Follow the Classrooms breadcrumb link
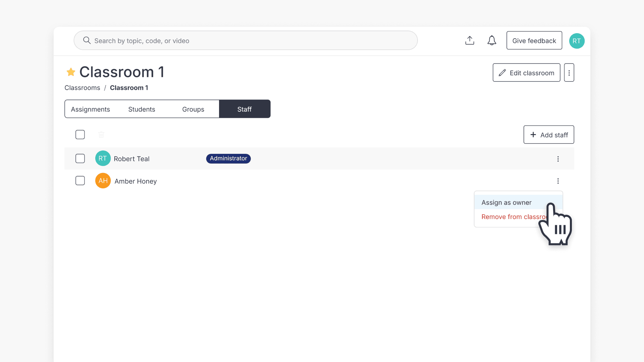Viewport: 644px width, 362px height. click(x=82, y=87)
